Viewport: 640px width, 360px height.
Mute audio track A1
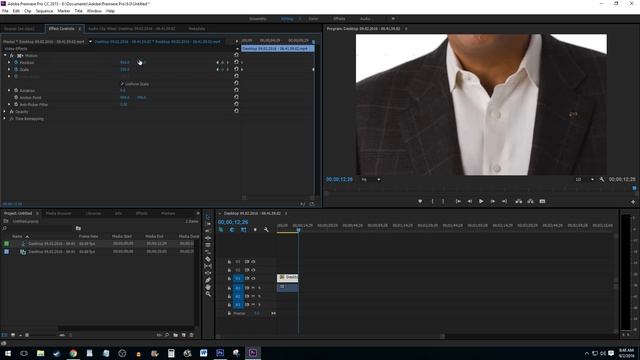point(253,288)
